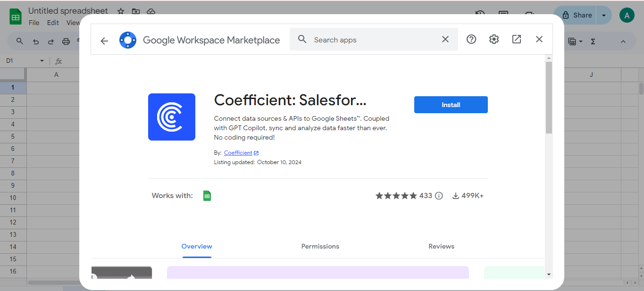Click the App title "Coefficient: Salesfor..."
Viewport: 644px width, 291px height.
click(x=290, y=100)
